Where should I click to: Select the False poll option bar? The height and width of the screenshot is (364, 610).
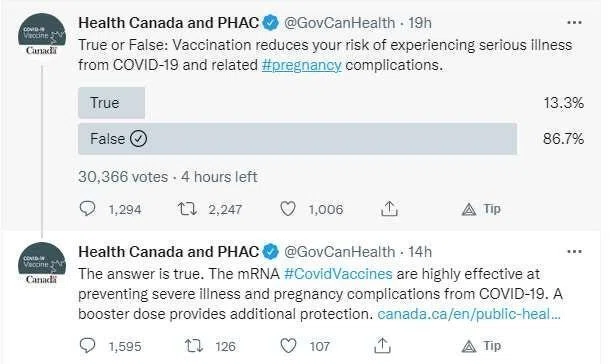[x=298, y=139]
